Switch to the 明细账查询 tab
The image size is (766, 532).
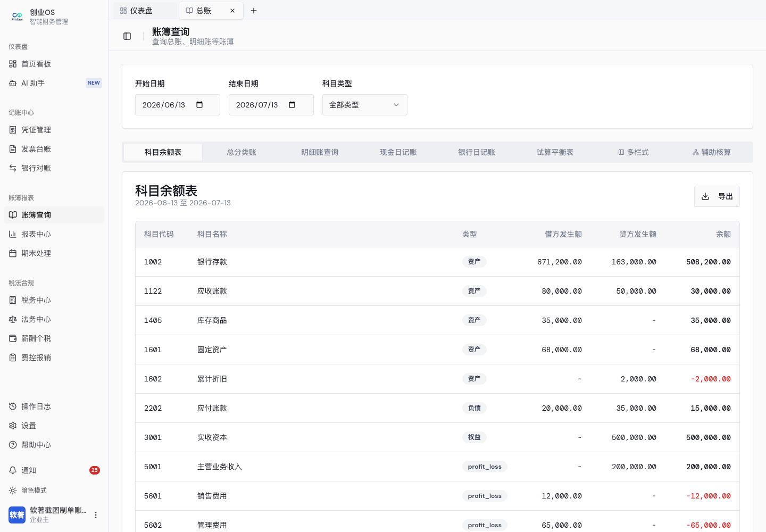click(320, 152)
